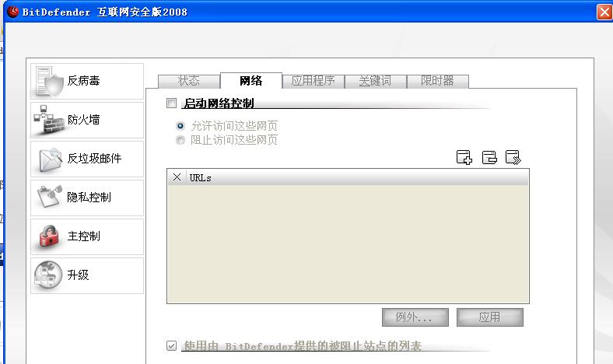Switch to the 关键词 tab
The width and height of the screenshot is (613, 364).
click(x=375, y=81)
